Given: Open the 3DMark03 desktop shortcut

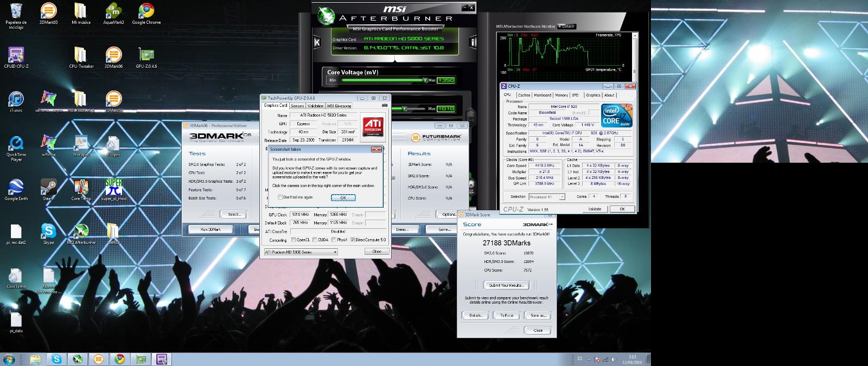Looking at the screenshot, I should (x=48, y=14).
